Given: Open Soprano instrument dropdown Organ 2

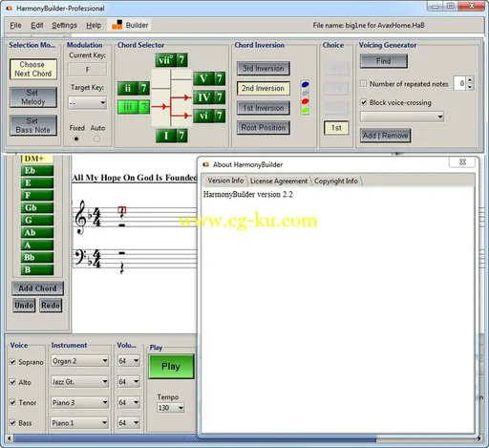Looking at the screenshot, I should 79,361.
